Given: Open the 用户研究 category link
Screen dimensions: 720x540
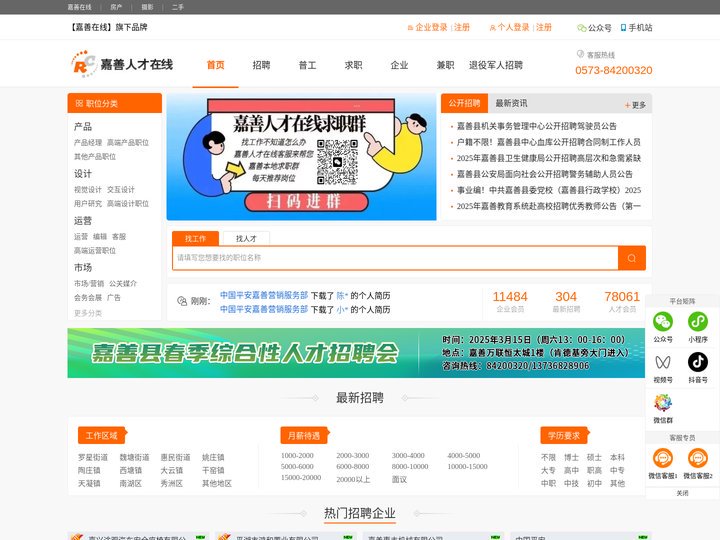Looking at the screenshot, I should pos(88,203).
